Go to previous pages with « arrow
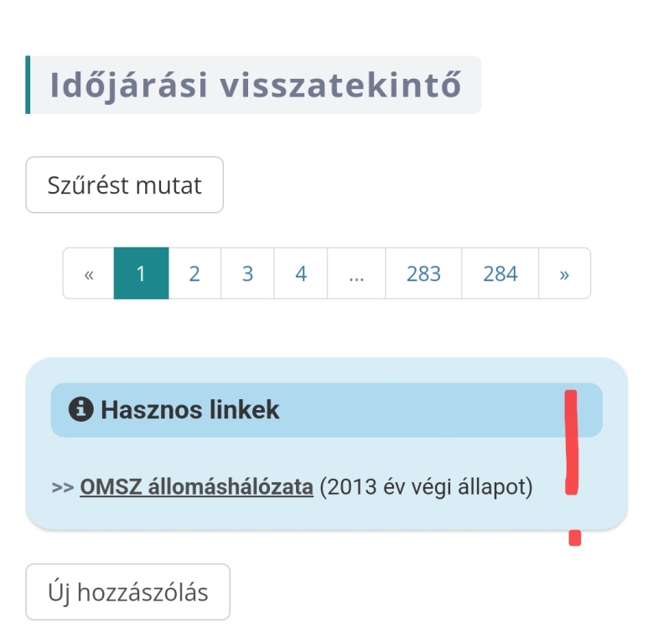653x644 pixels. 88,273
